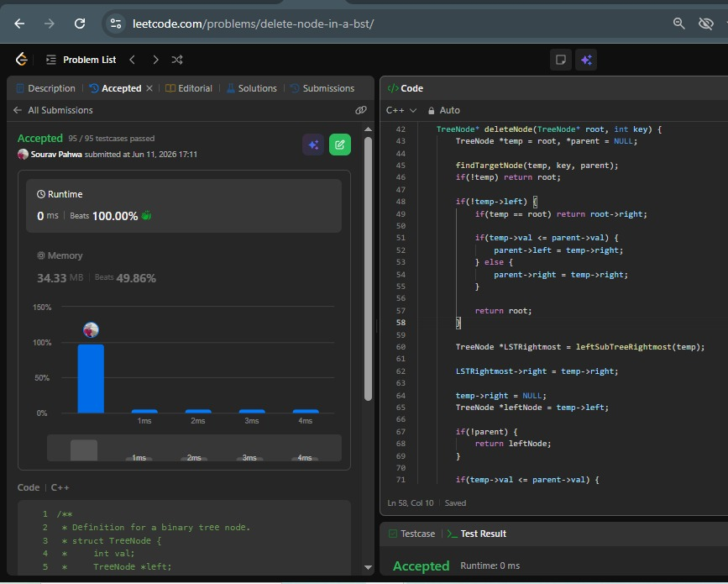Viewport: 728px width, 584px height.
Task: Open the Editorial tab
Action: coord(189,88)
